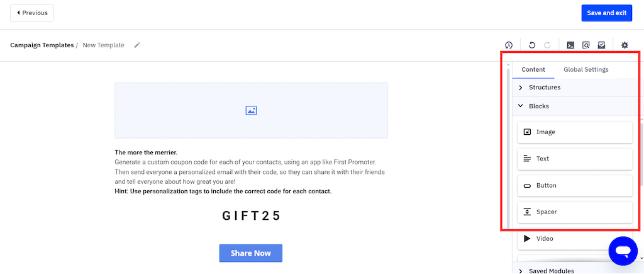644x274 pixels.
Task: Open the Campaign Templates breadcrumb link
Action: (x=42, y=45)
